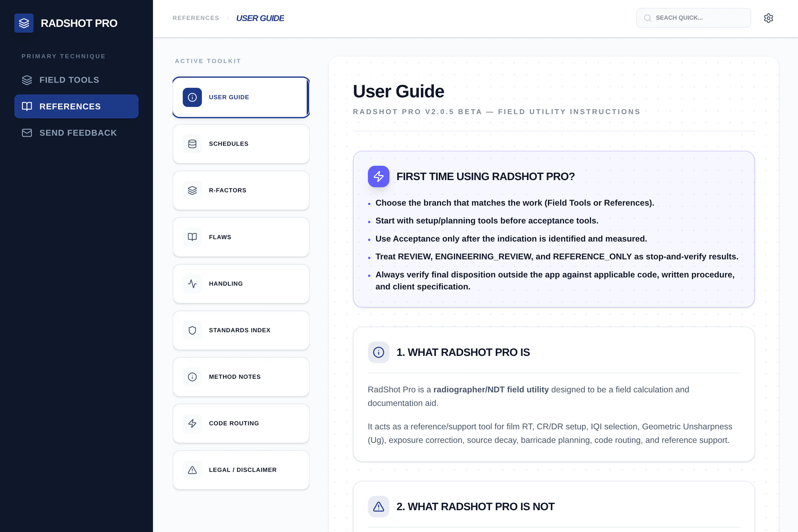Click the Standards Index shield icon
798x532 pixels.
(x=192, y=330)
